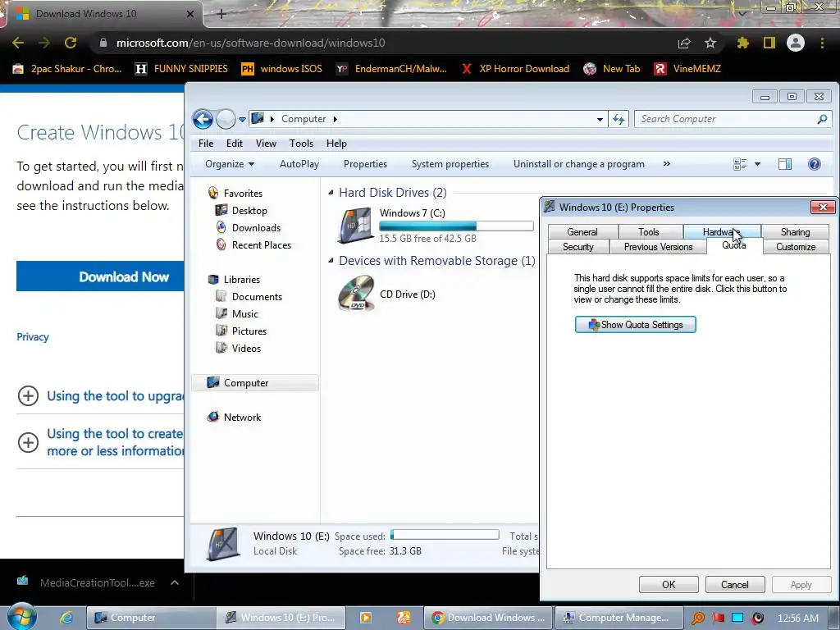Open the Privacy link
Viewport: 840px width, 630px height.
click(33, 337)
